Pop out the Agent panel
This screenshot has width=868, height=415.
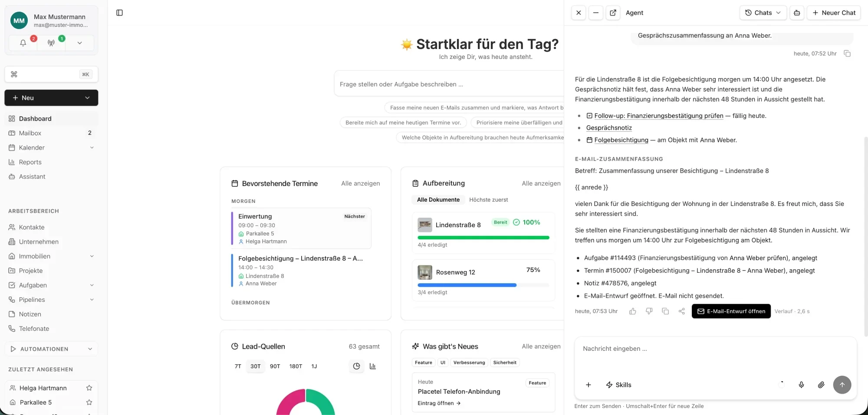(613, 13)
